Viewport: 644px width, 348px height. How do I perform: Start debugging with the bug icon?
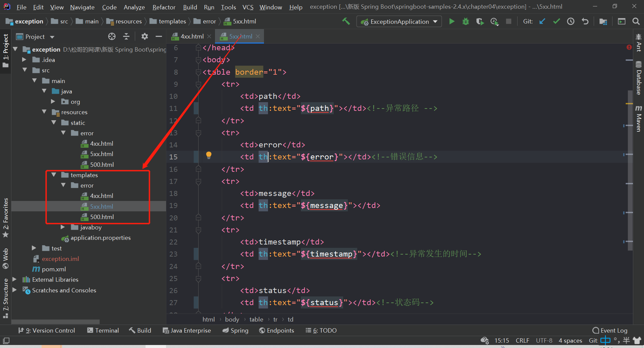pyautogui.click(x=466, y=21)
